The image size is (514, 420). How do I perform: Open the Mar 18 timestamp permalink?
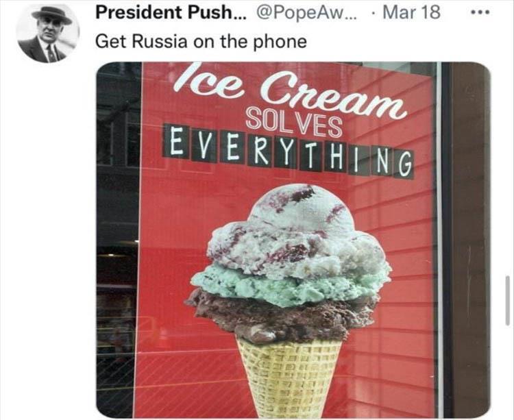point(411,12)
